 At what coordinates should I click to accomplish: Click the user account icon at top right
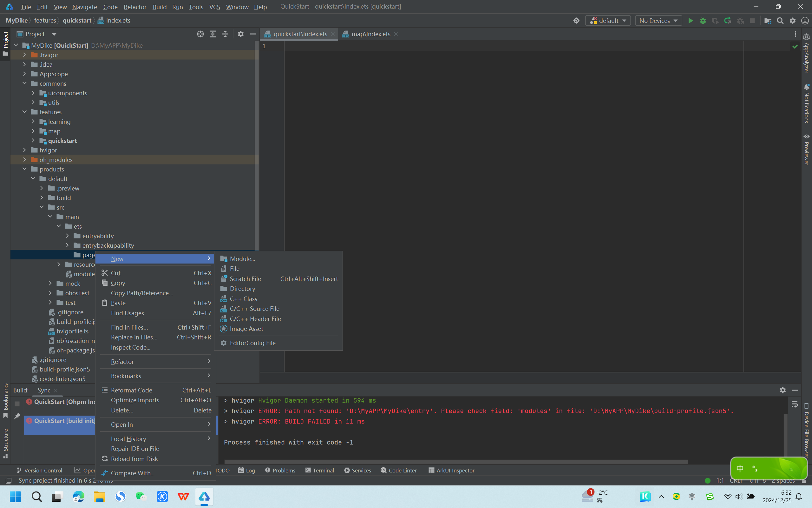coord(805,21)
